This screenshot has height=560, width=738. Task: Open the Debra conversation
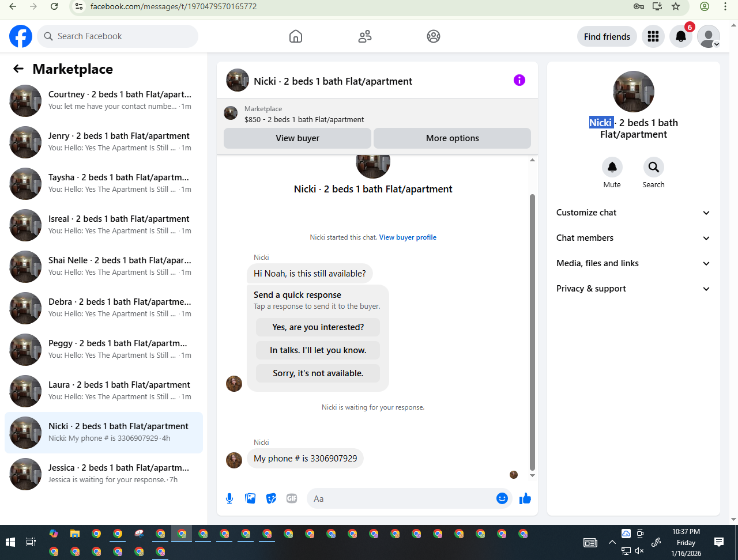pyautogui.click(x=104, y=308)
